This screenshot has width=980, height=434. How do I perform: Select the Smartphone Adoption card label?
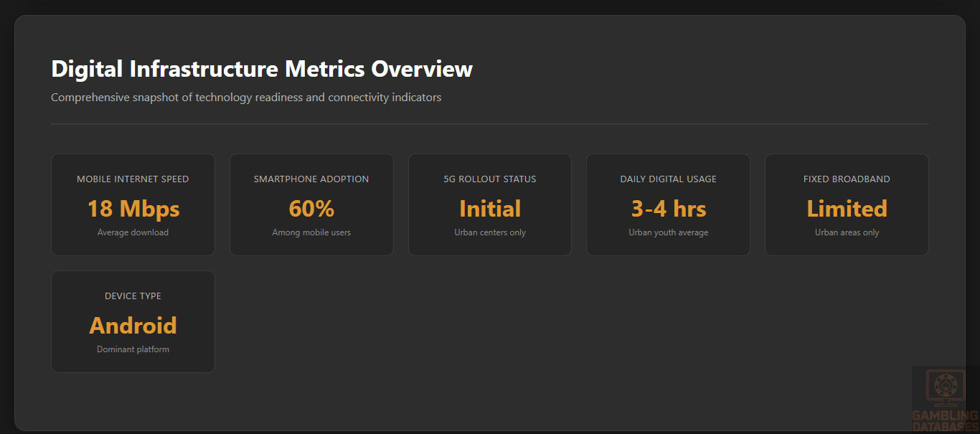pos(311,179)
